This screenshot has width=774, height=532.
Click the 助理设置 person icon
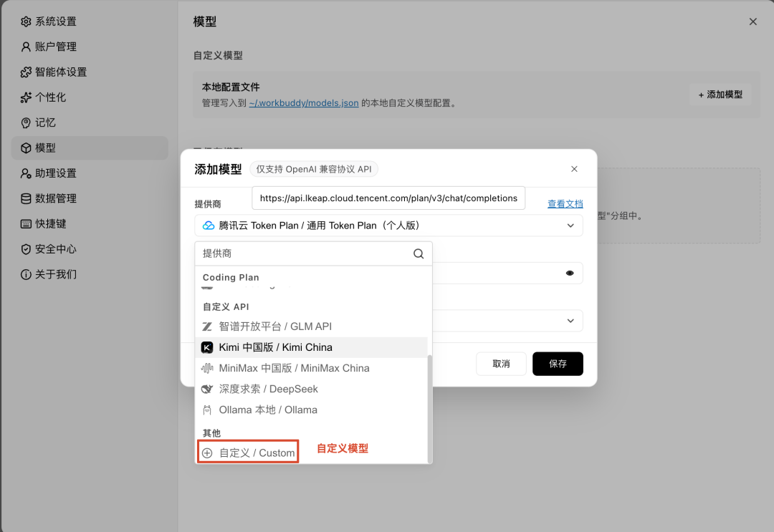click(26, 173)
